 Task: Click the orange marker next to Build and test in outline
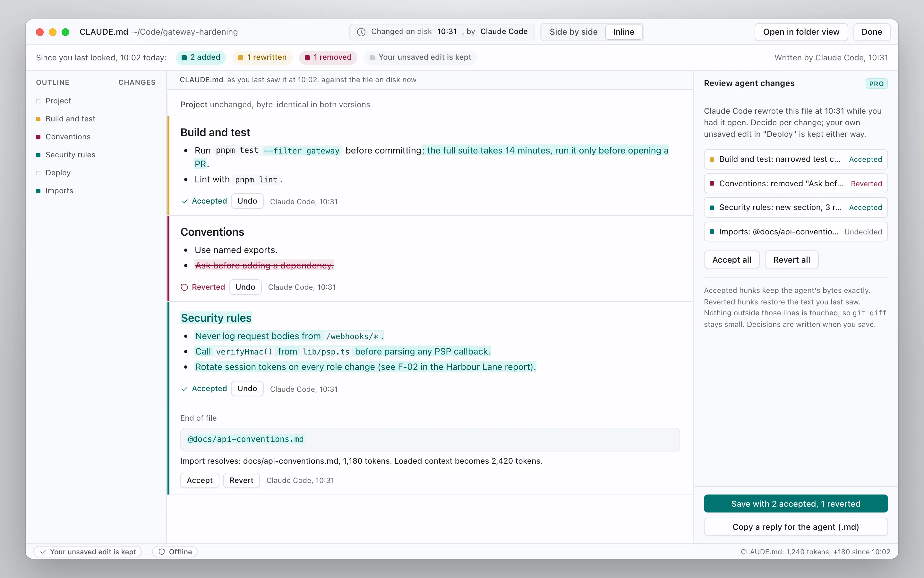(38, 119)
